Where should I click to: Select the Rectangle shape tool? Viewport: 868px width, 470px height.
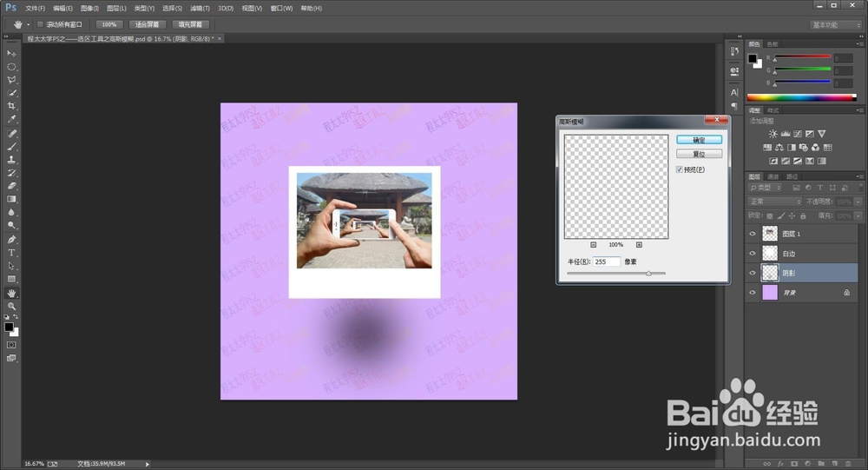coord(11,280)
